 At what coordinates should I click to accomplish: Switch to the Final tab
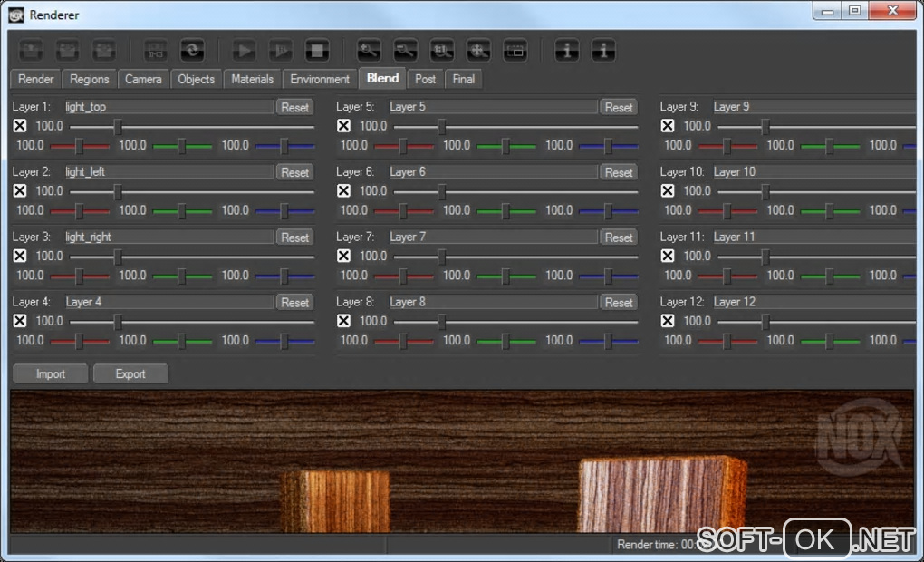(463, 79)
